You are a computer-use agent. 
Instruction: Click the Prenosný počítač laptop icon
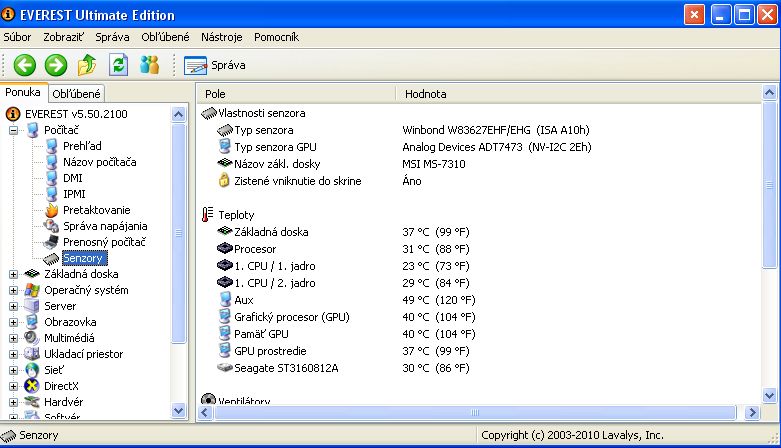pyautogui.click(x=51, y=242)
